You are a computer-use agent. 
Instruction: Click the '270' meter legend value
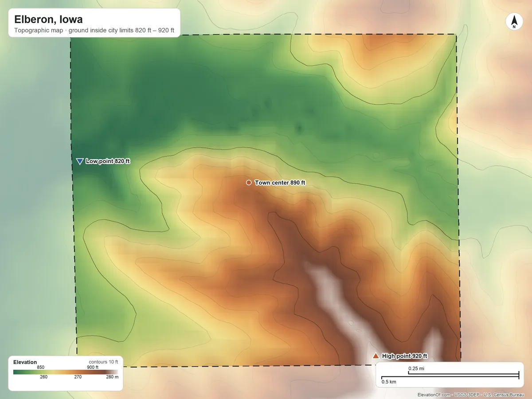coord(78,377)
